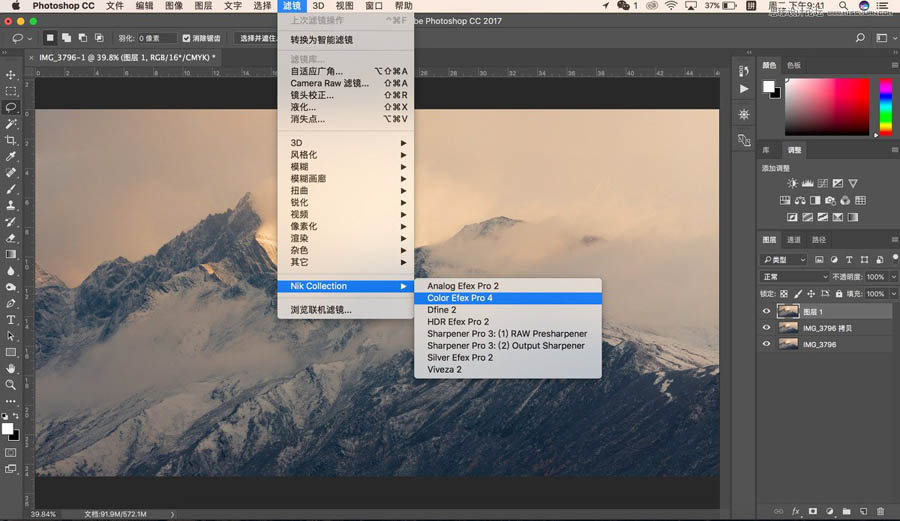Viewport: 900px width, 521px height.
Task: Select the New selection mode button
Action: point(50,38)
